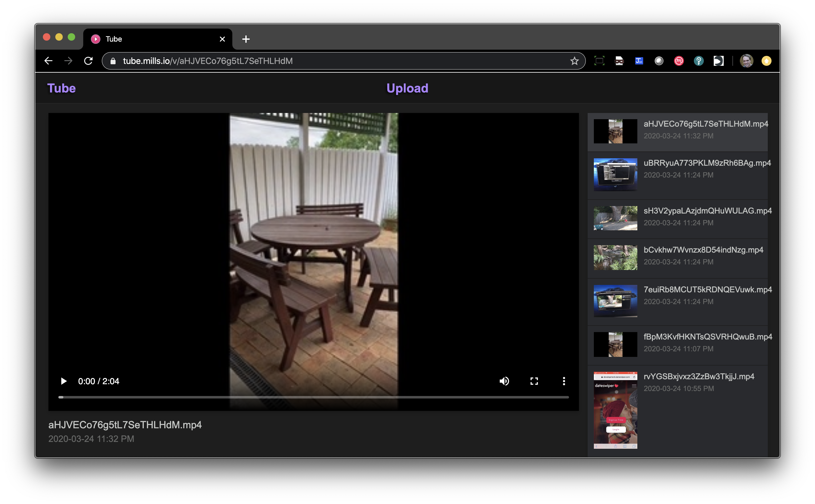Open video sH3V2ypaLAzjdmQHuWULAG.mp4
Viewport: 815px width, 504px height.
point(707,211)
